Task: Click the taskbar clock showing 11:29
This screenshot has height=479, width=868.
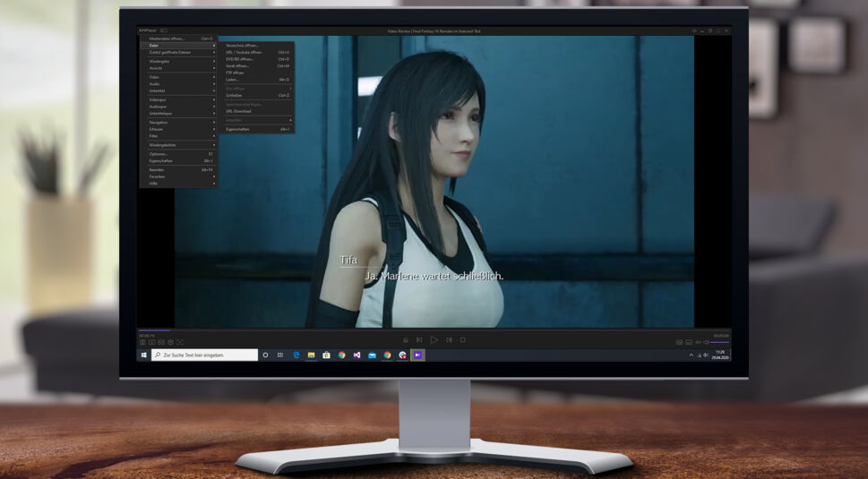Action: pos(720,355)
